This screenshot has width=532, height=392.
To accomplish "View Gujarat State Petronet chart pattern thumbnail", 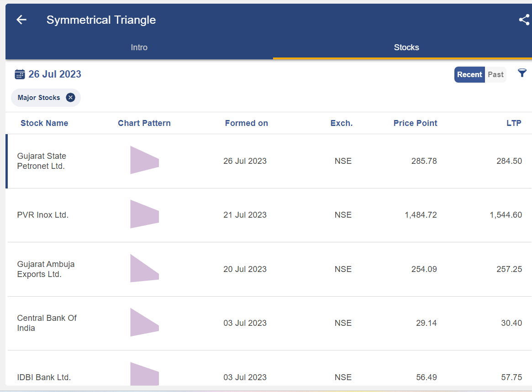I will (x=145, y=160).
